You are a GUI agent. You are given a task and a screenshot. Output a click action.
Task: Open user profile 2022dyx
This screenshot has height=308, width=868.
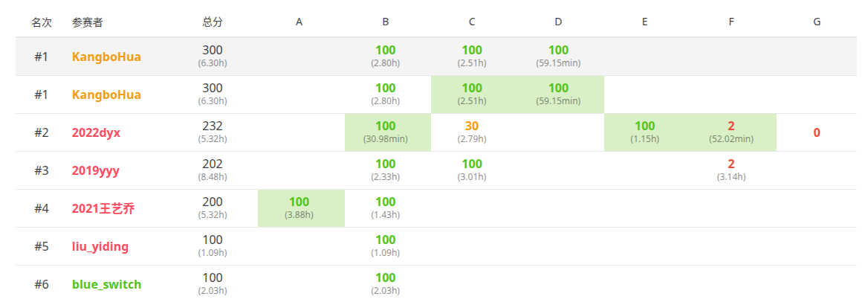point(96,132)
